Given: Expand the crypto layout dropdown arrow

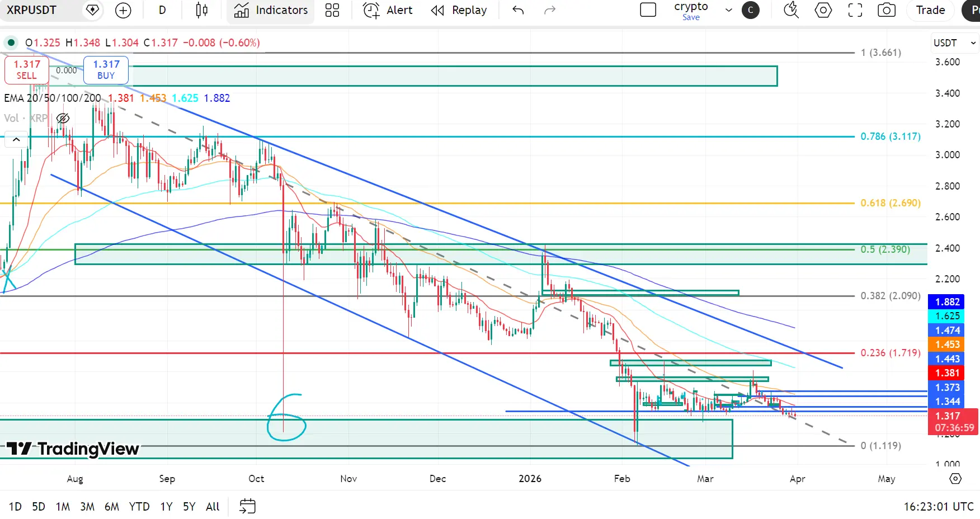Looking at the screenshot, I should click(728, 10).
